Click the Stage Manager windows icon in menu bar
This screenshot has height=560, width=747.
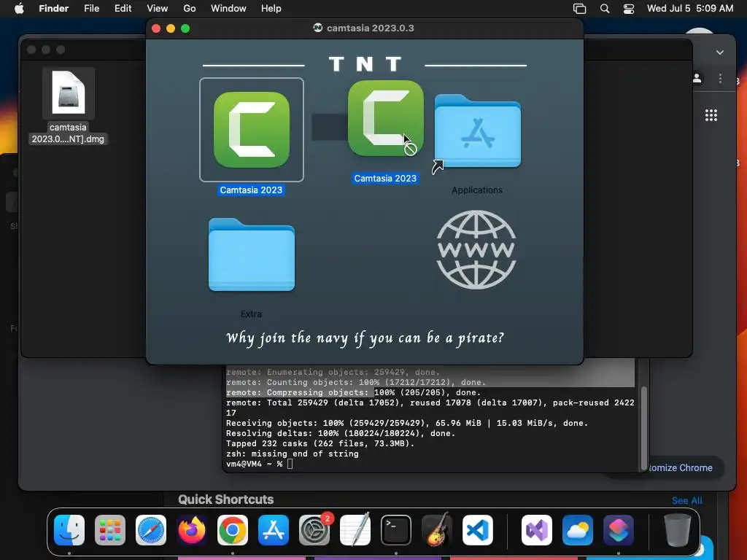579,9
